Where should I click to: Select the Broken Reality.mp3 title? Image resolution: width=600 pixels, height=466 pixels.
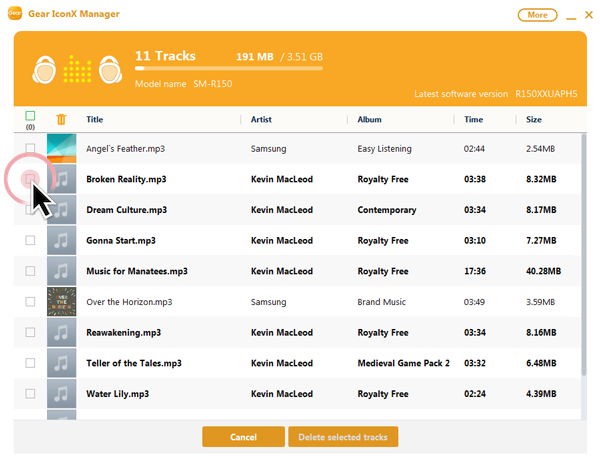(x=126, y=179)
